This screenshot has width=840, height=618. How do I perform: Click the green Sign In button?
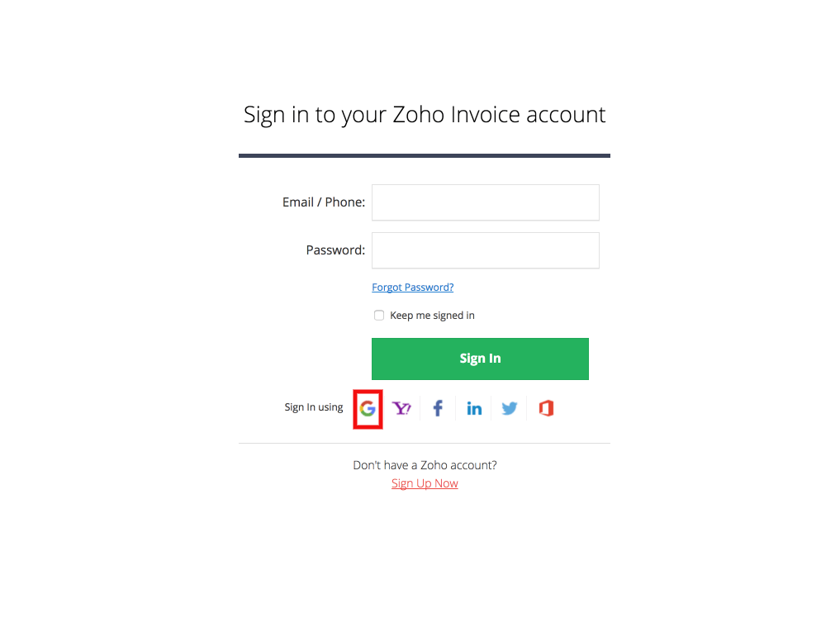click(x=480, y=359)
